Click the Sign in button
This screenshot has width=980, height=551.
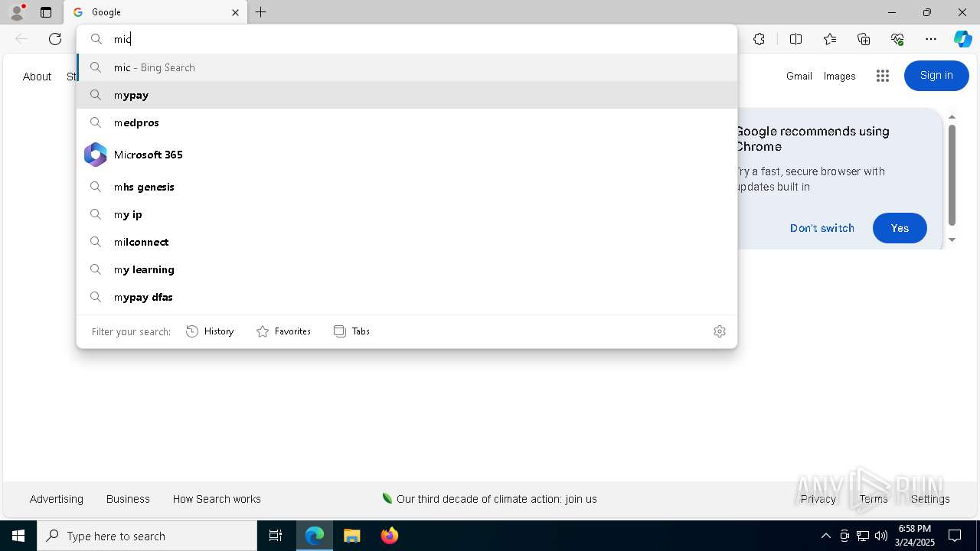click(936, 75)
